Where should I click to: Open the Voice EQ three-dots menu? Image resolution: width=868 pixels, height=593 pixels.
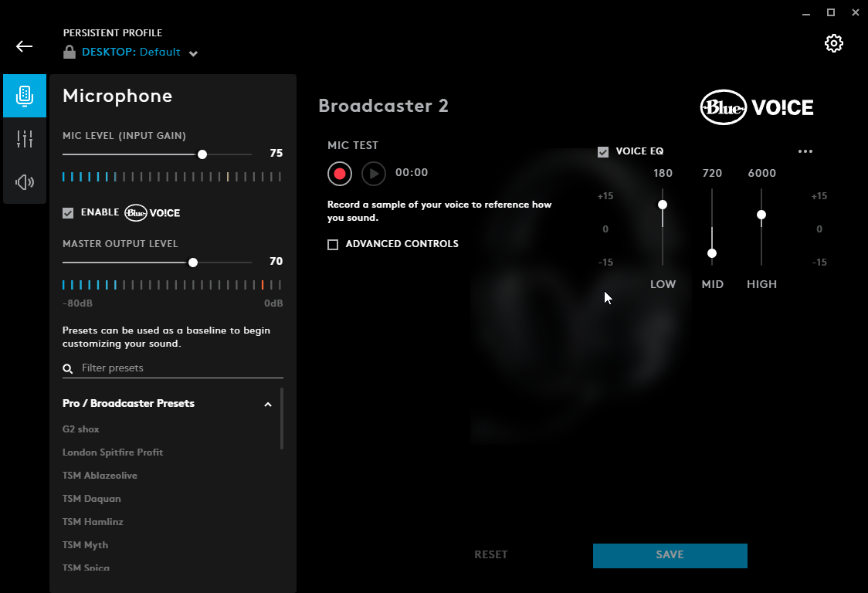pos(805,151)
